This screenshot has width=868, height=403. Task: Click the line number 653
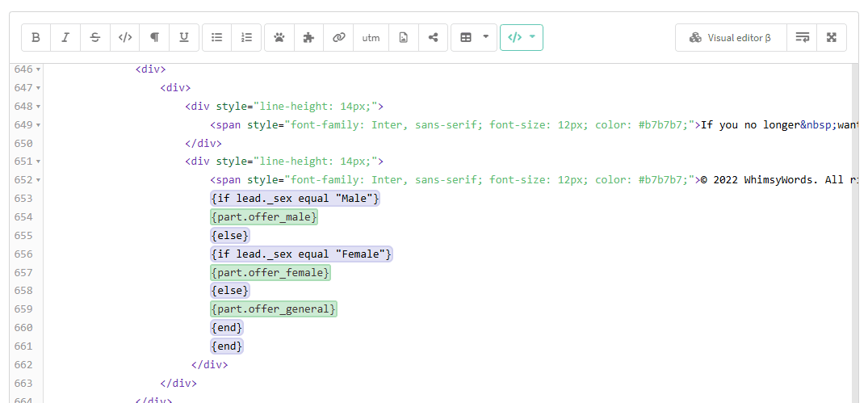coord(23,198)
